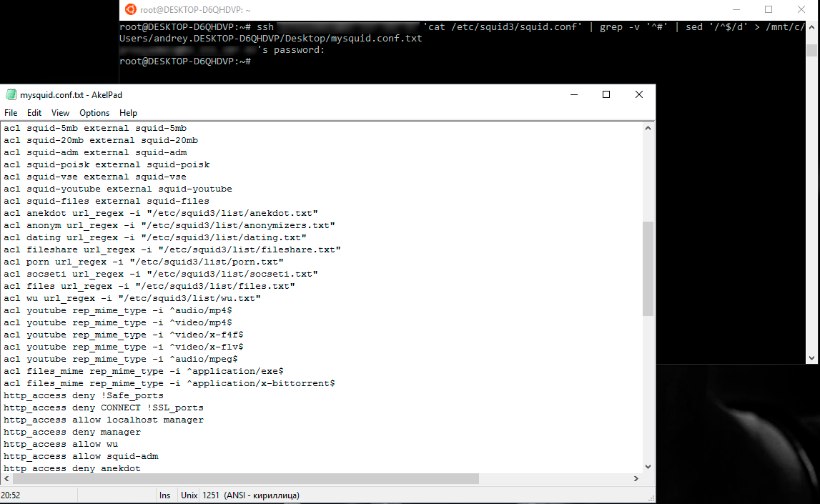Click the files.txt url_regex line
Image resolution: width=820 pixels, height=504 pixels.
[x=149, y=286]
